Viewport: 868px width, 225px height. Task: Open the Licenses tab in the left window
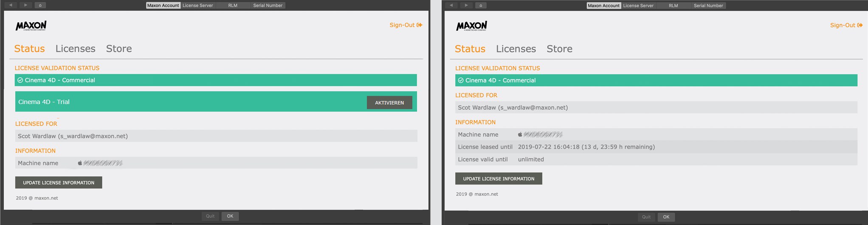[75, 49]
